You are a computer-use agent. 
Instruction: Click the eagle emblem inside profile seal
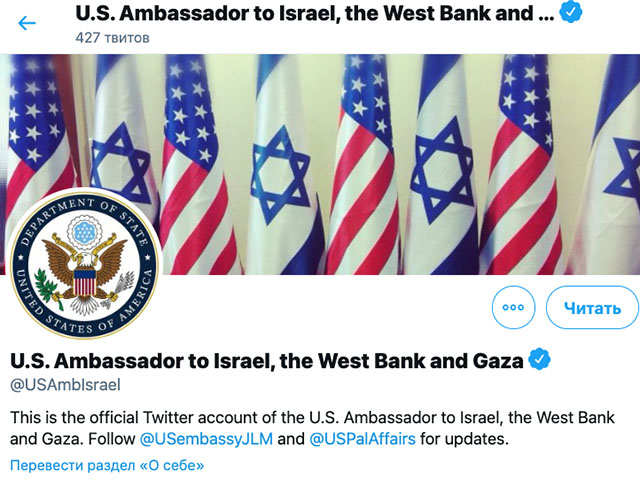point(84,273)
